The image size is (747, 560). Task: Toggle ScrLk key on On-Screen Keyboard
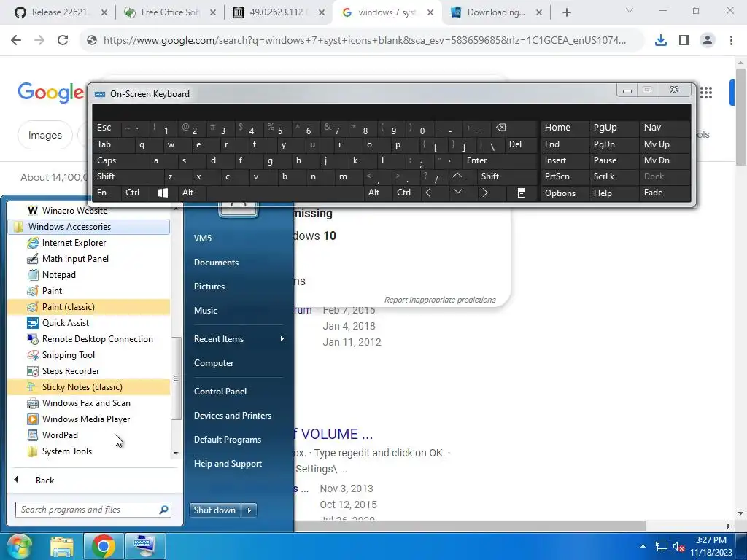click(613, 176)
